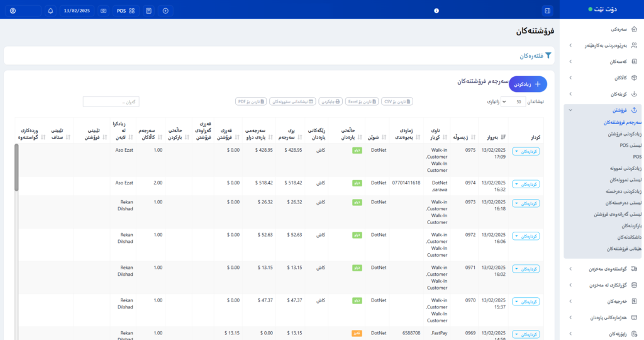Click the cash register icon beside date
Image resolution: width=644 pixels, height=340 pixels.
pos(104,11)
